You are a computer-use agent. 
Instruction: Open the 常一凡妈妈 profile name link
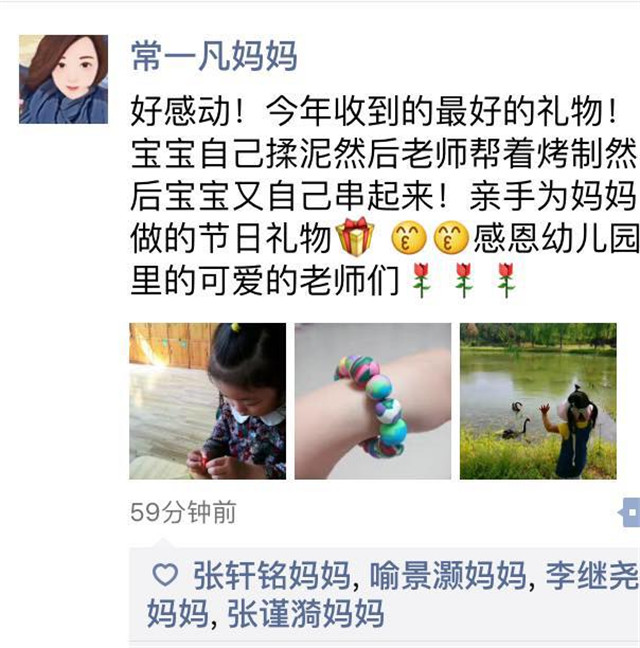(214, 56)
